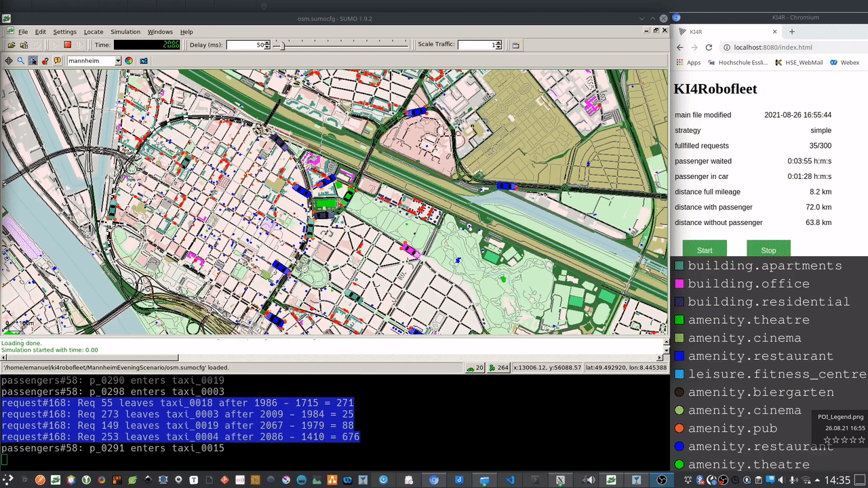Click the 'p_0291 enters taxi_0015' terminal line
The image size is (868, 488).
coord(113,448)
